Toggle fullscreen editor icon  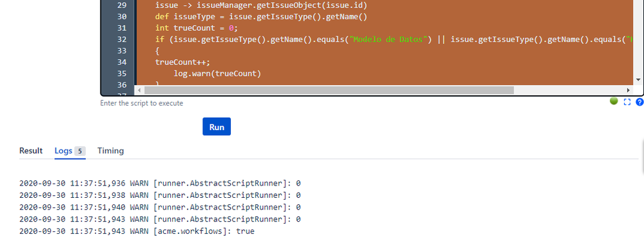point(627,102)
